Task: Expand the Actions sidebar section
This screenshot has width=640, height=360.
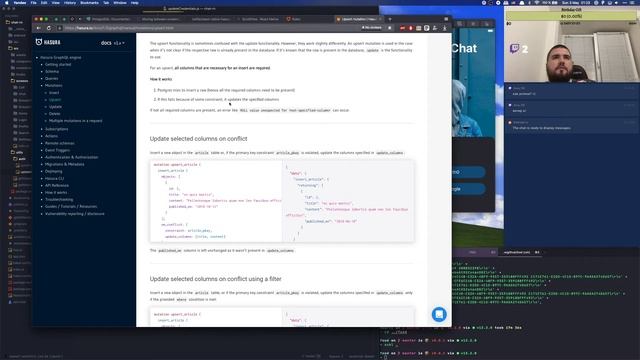Action: pos(51,136)
